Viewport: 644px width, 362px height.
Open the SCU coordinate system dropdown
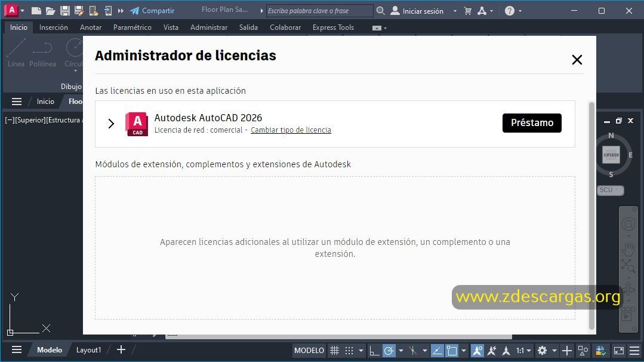point(610,190)
